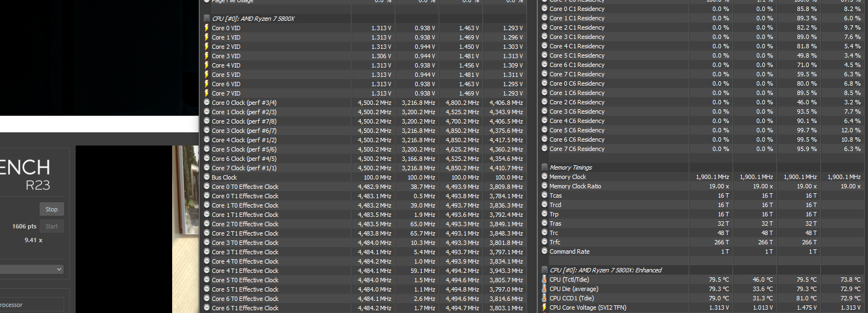This screenshot has width=868, height=313.
Task: Select the Core 1 VID row label
Action: click(226, 37)
